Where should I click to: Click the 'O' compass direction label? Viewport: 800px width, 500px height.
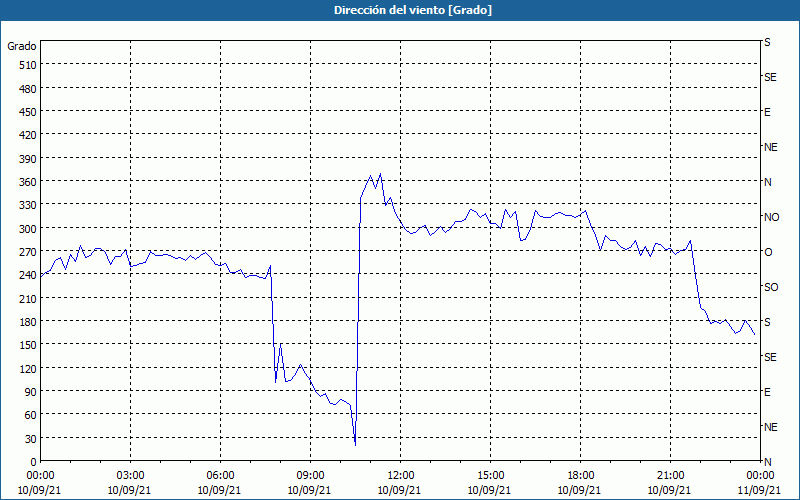click(768, 252)
